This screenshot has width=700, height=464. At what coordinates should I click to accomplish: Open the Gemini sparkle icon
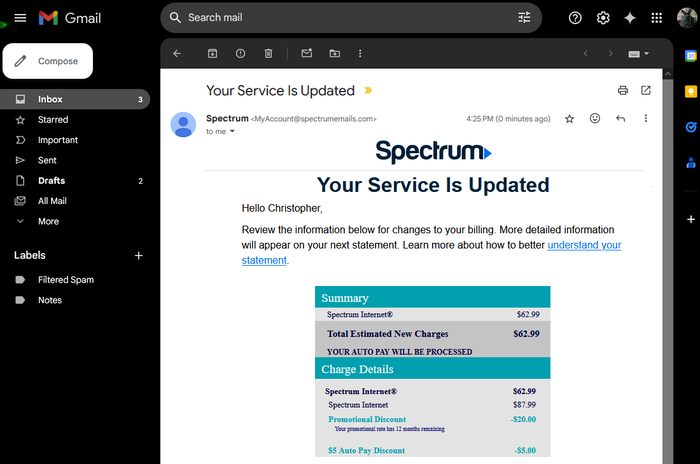point(630,18)
